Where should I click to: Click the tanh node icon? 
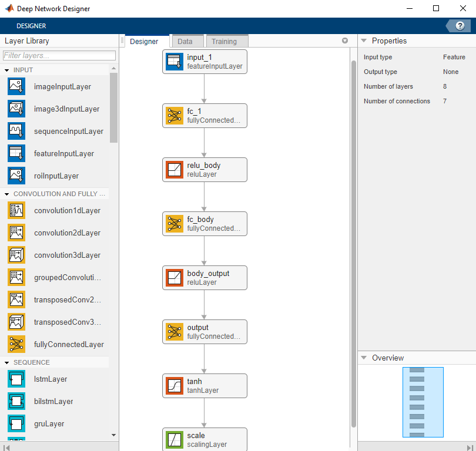[x=175, y=385]
